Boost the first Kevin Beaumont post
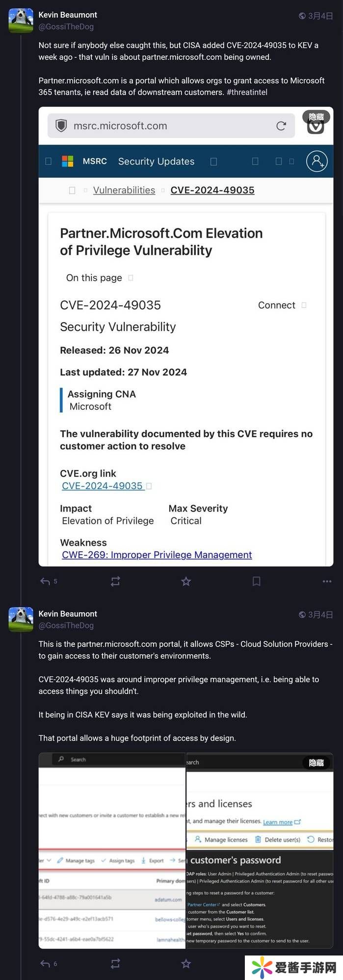The width and height of the screenshot is (343, 980). (x=115, y=581)
